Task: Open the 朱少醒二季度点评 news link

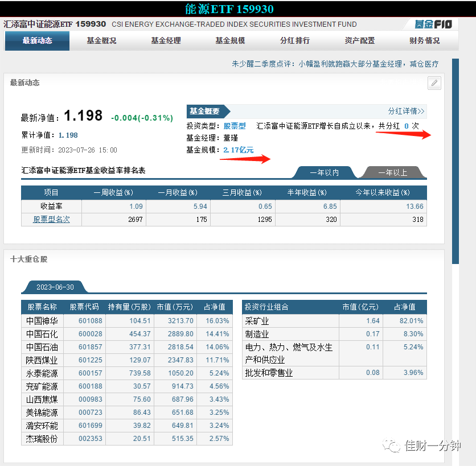Action: [335, 64]
